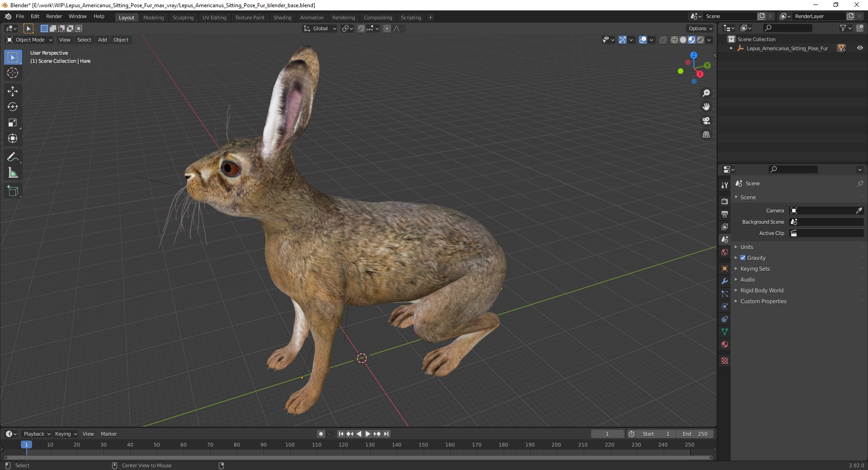Open the viewport Options button
This screenshot has height=470, width=868.
[700, 28]
